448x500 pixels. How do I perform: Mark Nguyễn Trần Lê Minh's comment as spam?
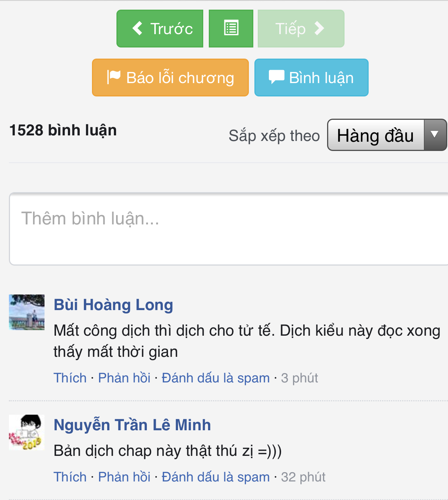tap(215, 477)
